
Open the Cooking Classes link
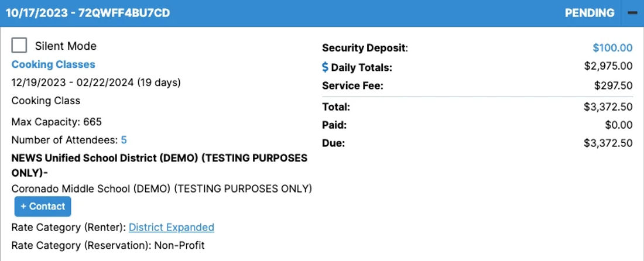coord(53,64)
